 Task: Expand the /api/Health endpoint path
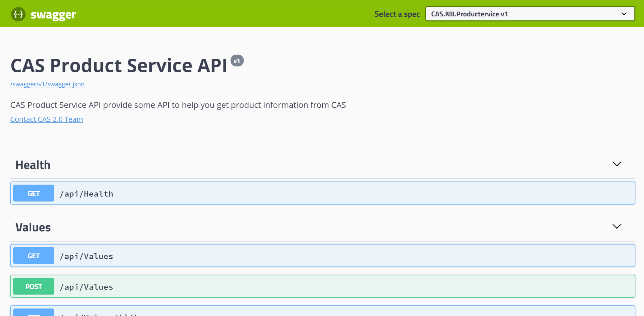click(87, 194)
